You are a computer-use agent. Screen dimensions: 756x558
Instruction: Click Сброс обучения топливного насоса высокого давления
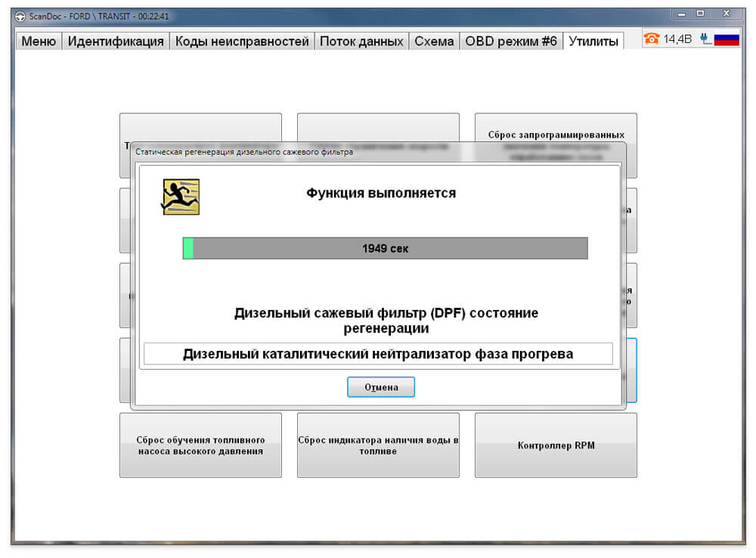click(x=200, y=445)
